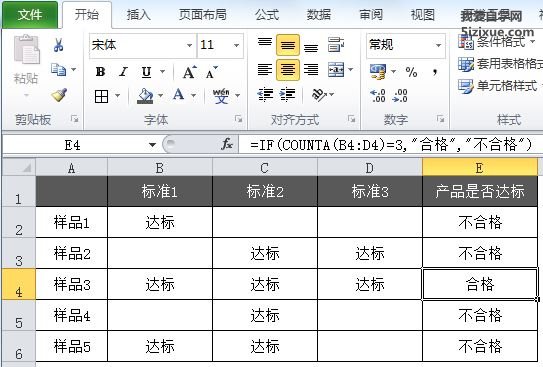The image size is (543, 367).
Task: Click the 单元格样式 button
Action: pos(498,86)
